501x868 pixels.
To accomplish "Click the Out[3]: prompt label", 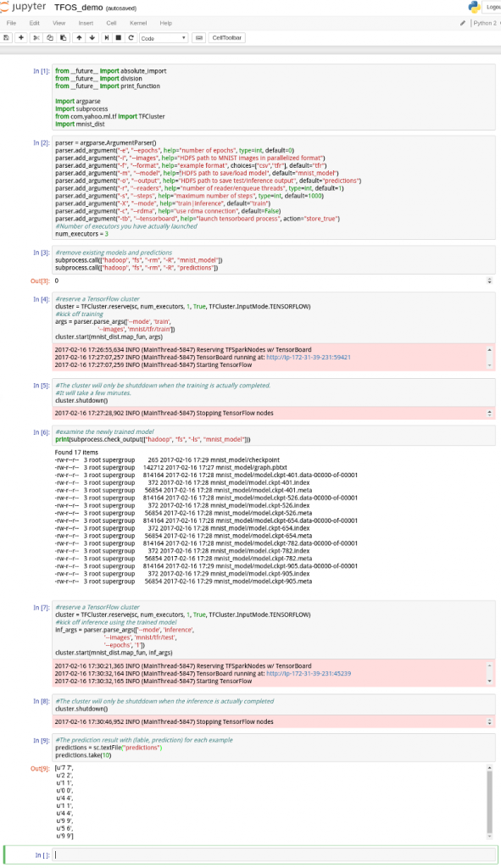I will point(40,281).
